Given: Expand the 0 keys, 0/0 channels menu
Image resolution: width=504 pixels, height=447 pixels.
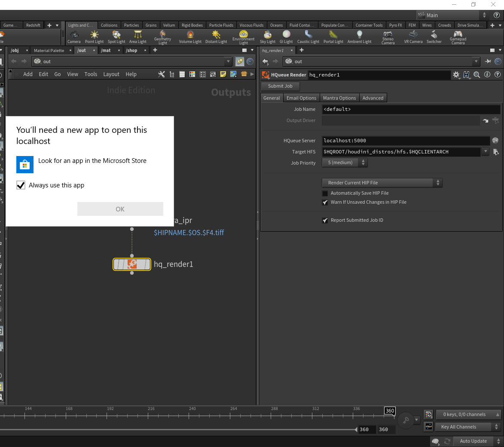Looking at the screenshot, I should pos(468,414).
